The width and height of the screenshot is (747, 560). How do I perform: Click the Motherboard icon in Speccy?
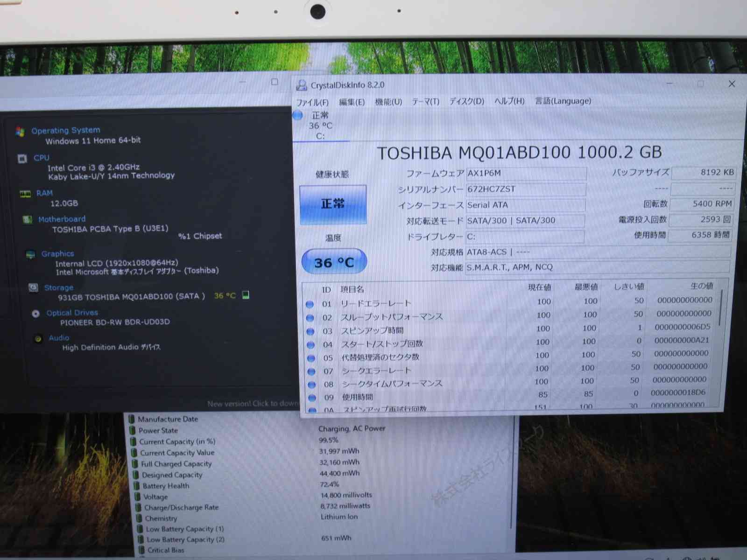pyautogui.click(x=28, y=219)
